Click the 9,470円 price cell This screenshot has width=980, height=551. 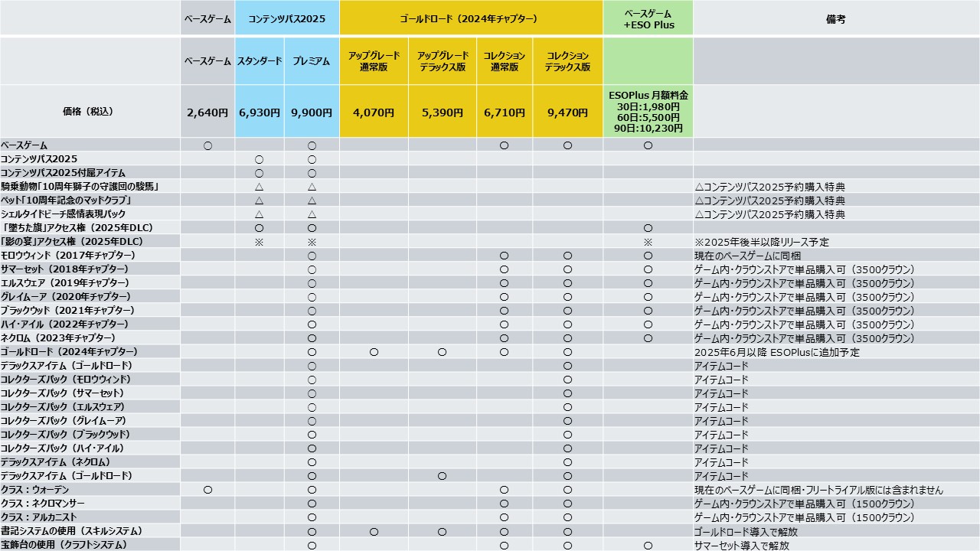click(x=567, y=112)
